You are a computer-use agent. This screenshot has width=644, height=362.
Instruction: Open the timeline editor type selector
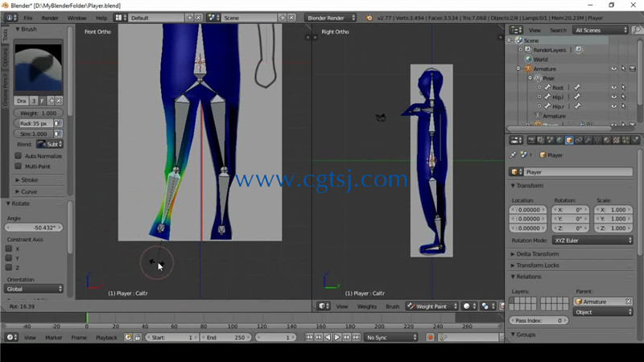tap(11, 337)
